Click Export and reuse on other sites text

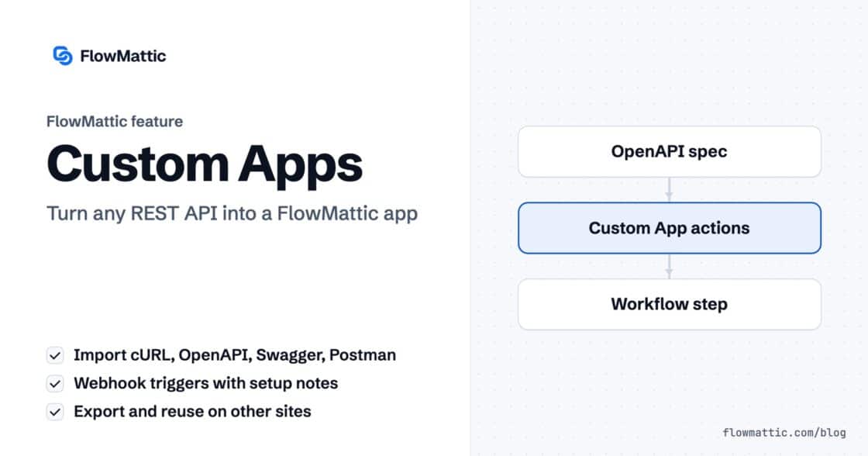point(193,412)
